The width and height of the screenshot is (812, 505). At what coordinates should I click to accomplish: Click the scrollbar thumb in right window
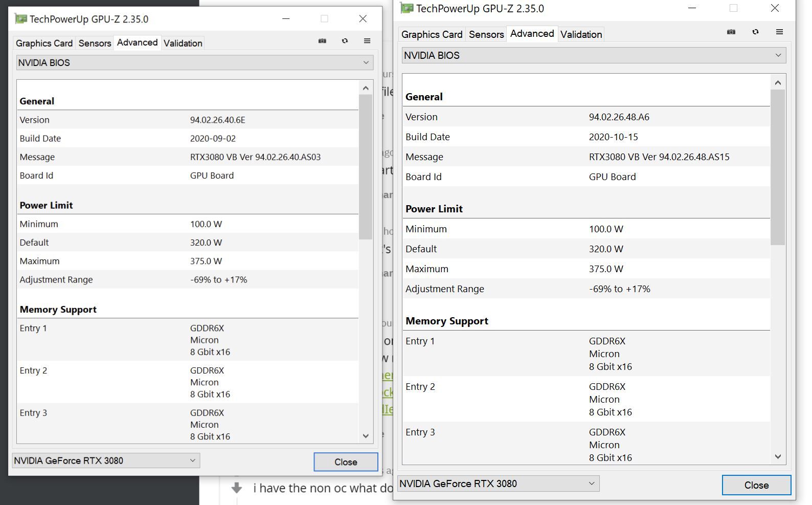tap(778, 167)
